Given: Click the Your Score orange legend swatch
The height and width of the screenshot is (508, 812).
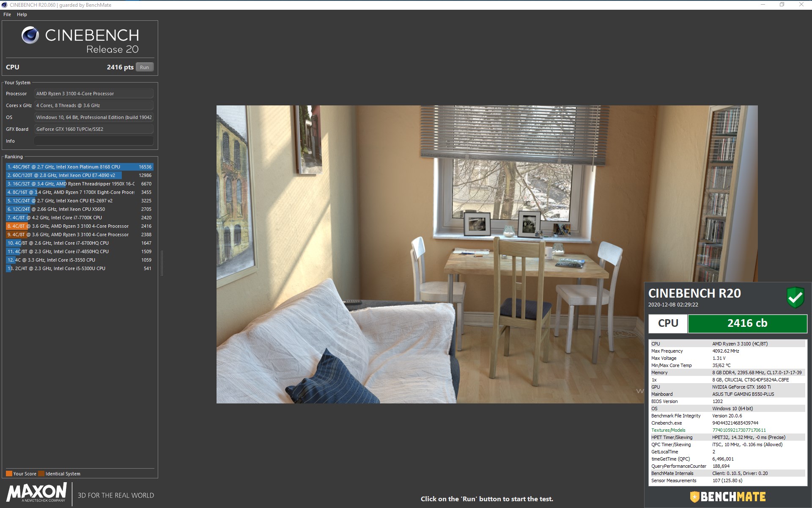Looking at the screenshot, I should click(9, 474).
